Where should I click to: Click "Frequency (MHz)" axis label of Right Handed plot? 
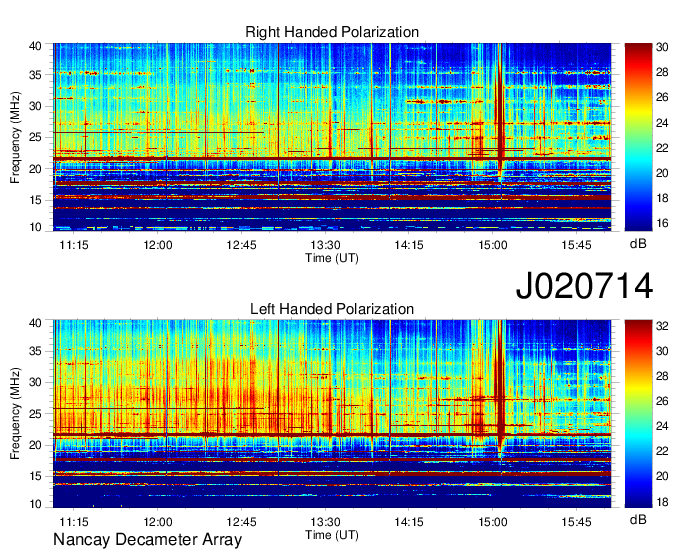tap(15, 137)
